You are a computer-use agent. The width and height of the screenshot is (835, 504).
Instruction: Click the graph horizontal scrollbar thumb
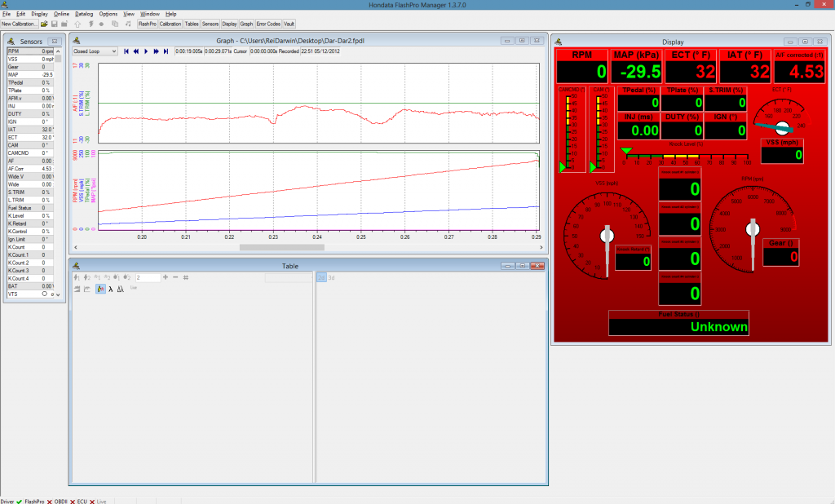click(x=281, y=247)
